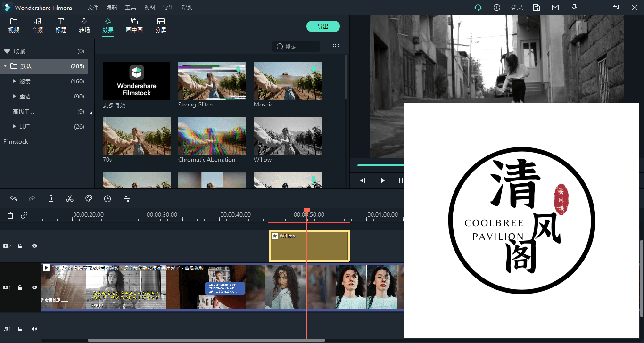Click the timeline horizontal scrollbar
The width and height of the screenshot is (644, 343).
point(206,340)
